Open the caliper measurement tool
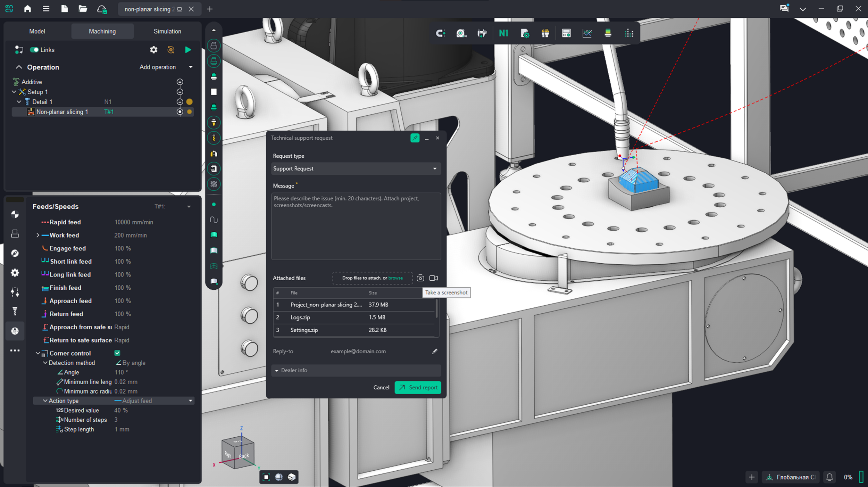The height and width of the screenshot is (487, 868). tap(482, 33)
